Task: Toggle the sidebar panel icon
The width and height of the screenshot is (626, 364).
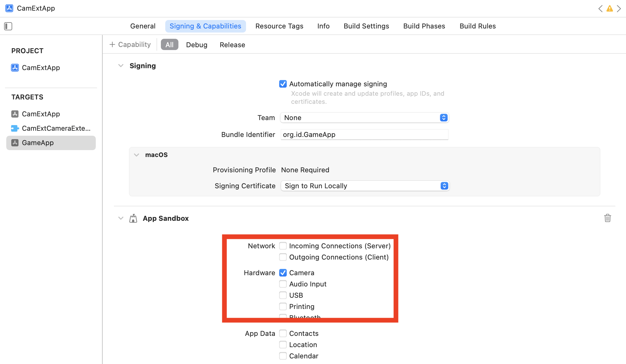Action: (x=8, y=26)
